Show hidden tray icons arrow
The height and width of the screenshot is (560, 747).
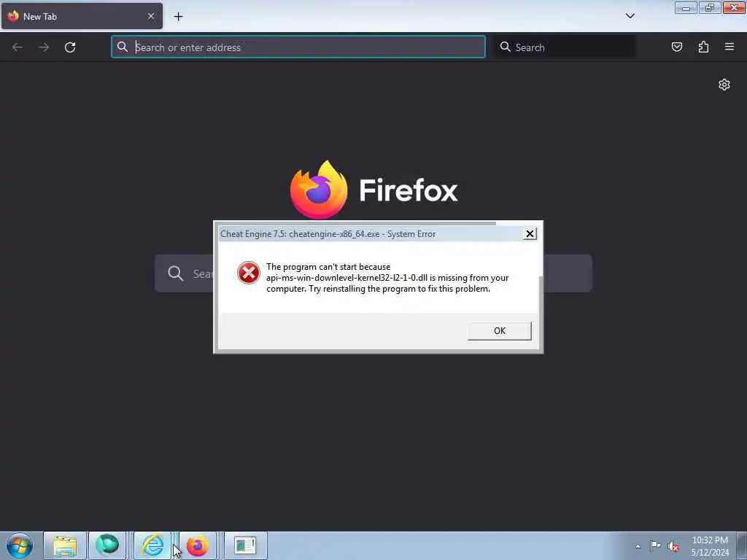click(638, 547)
